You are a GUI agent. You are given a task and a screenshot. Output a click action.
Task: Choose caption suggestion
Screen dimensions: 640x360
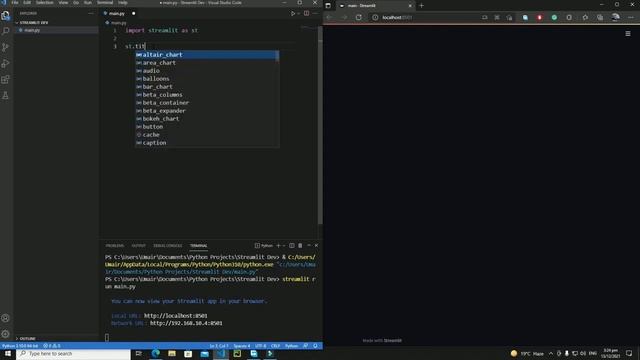click(207, 143)
